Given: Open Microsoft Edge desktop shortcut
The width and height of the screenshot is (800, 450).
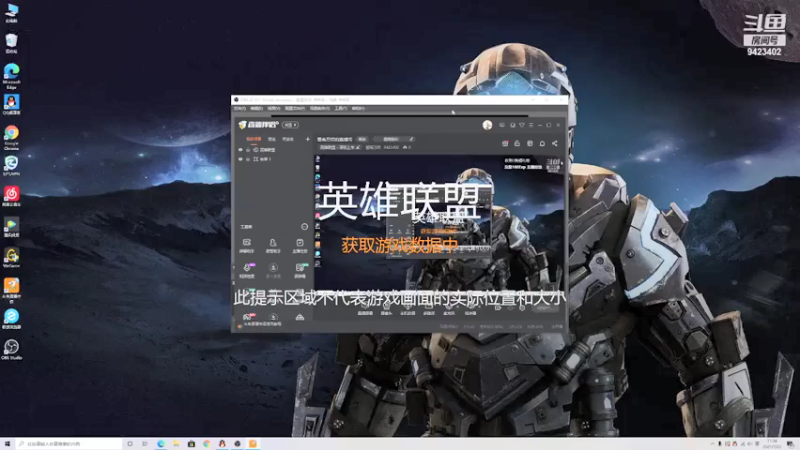Looking at the screenshot, I should (11, 76).
